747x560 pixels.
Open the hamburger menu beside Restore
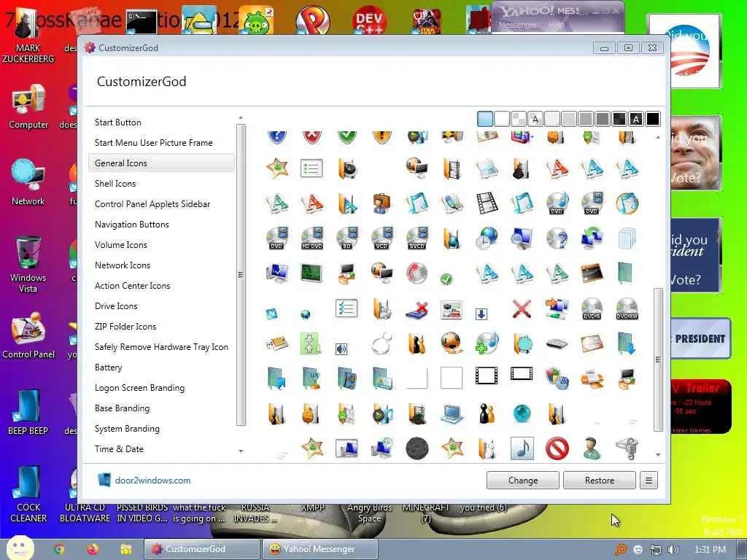tap(649, 481)
